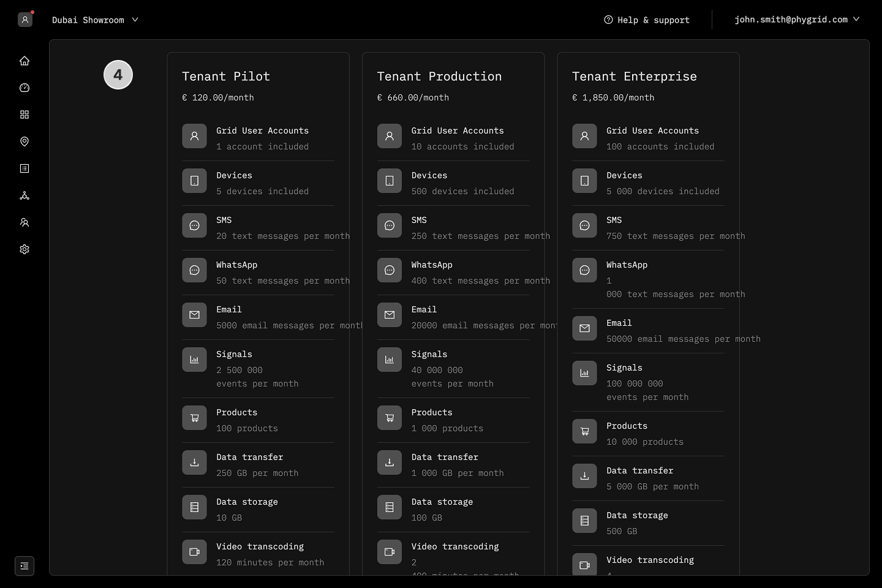Expand the Dubai Showroom tenant dropdown
This screenshot has height=588, width=882.
click(x=95, y=20)
